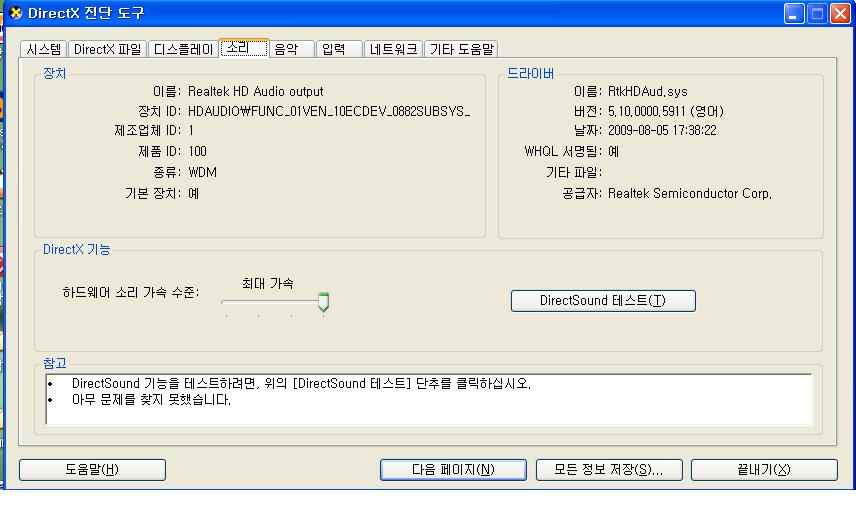Go to 다음 페이지(N)
The image size is (856, 525).
click(453, 470)
